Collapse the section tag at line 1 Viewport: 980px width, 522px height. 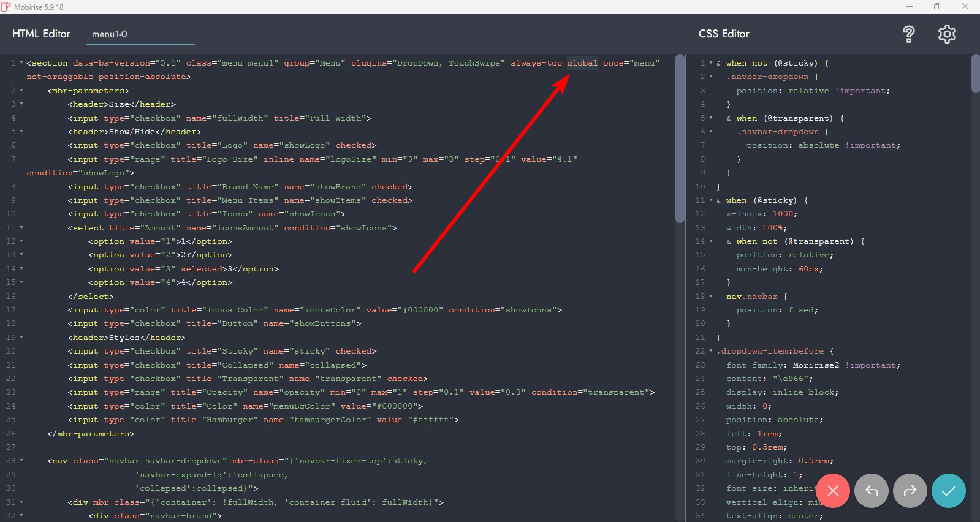[x=21, y=63]
